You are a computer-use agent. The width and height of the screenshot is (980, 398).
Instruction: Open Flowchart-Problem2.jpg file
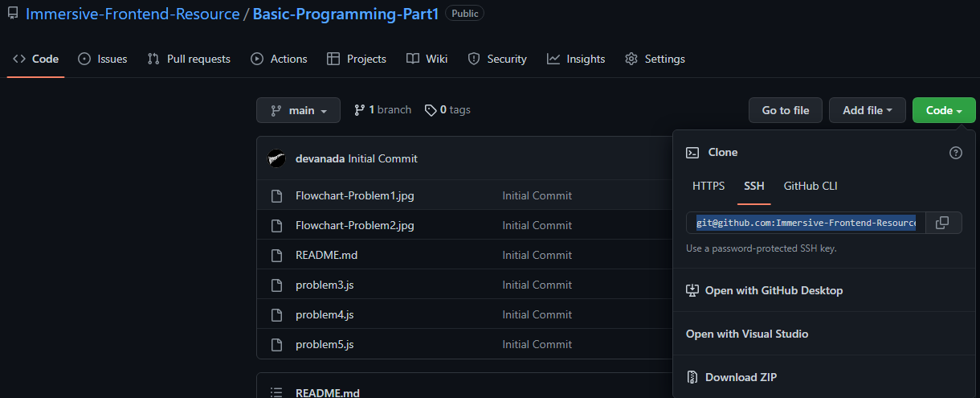pos(355,225)
